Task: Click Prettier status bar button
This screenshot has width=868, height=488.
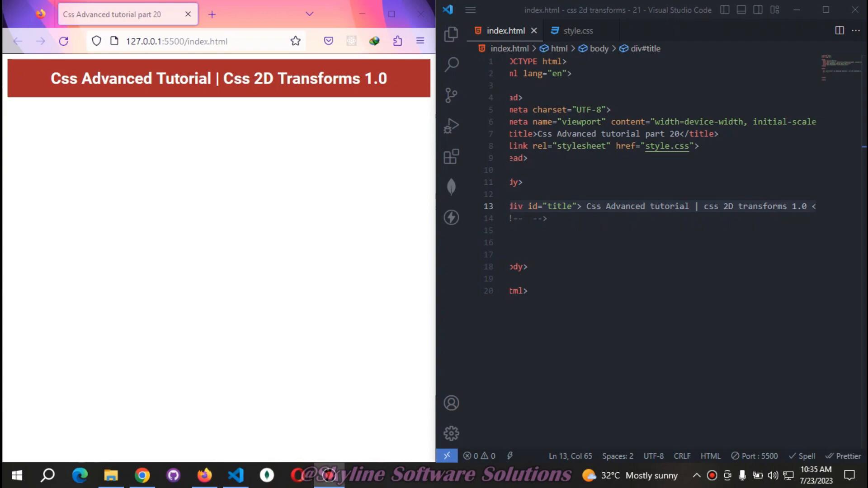Action: [843, 456]
